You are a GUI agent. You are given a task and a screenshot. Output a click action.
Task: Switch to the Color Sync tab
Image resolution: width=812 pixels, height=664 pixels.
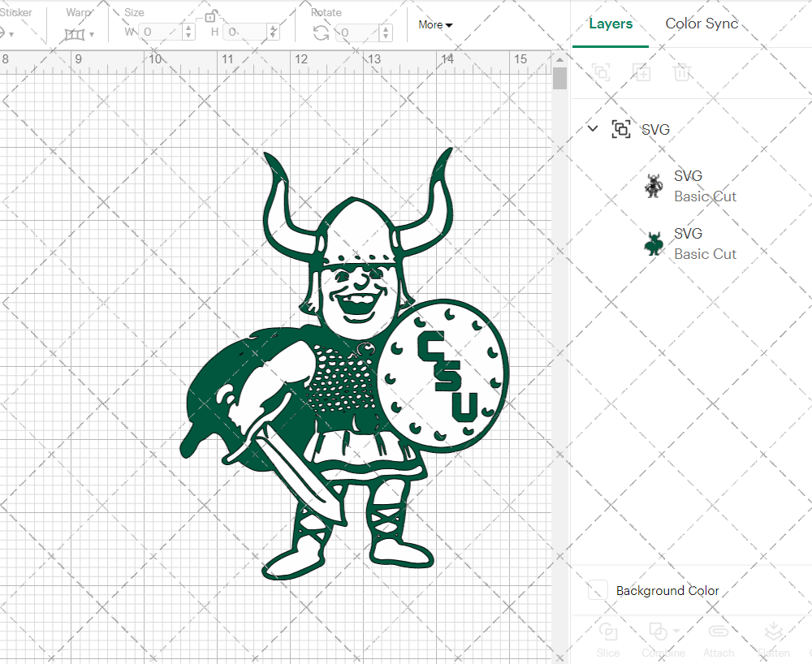[702, 24]
